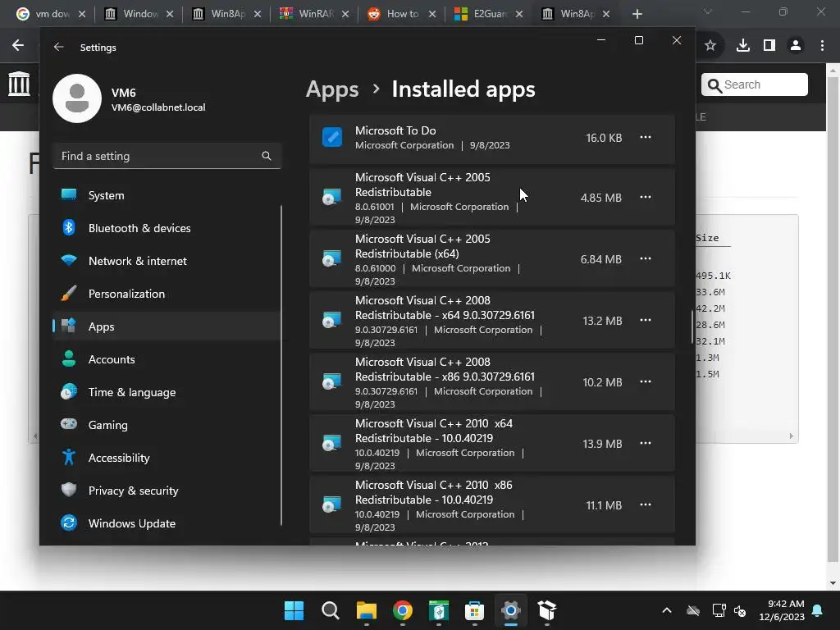The image size is (840, 630).
Task: Open Microsoft Store from the taskbar
Action: point(475,610)
